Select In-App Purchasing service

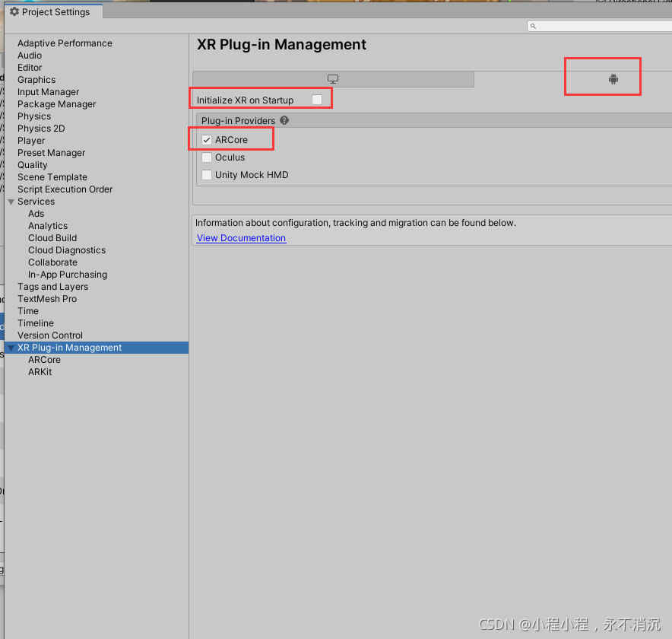pos(68,275)
